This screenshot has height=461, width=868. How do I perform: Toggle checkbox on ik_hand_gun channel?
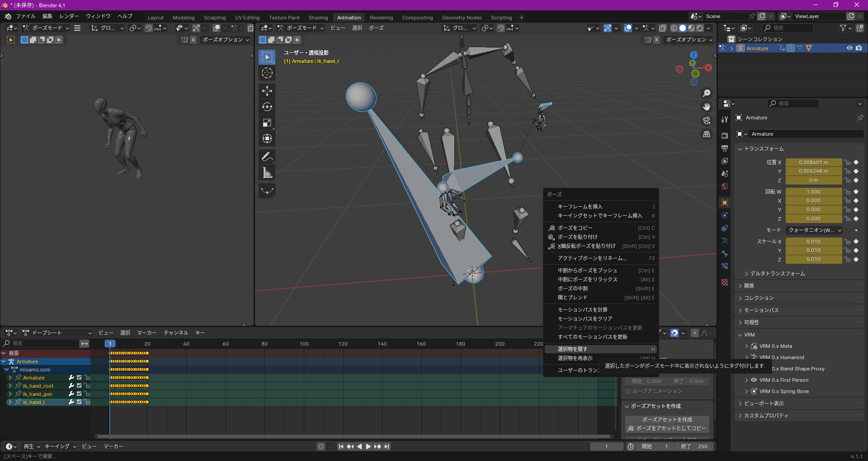[x=79, y=394]
